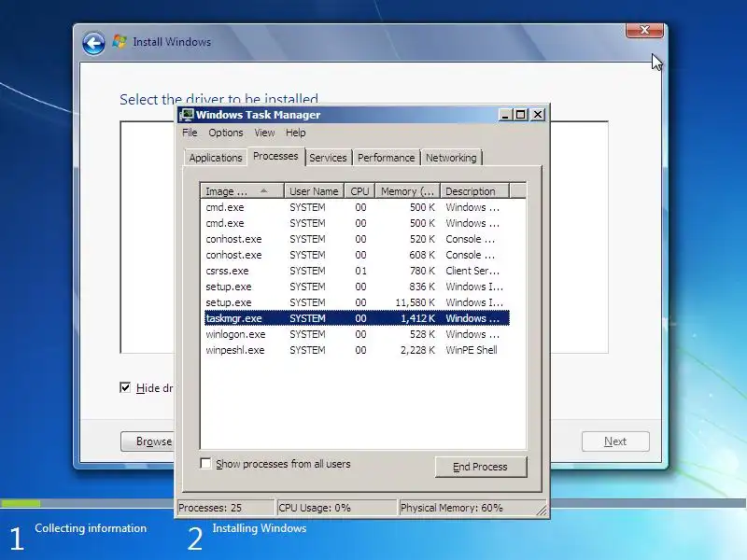The image size is (747, 560).
Task: Click the Task Manager title bar icon
Action: point(187,115)
